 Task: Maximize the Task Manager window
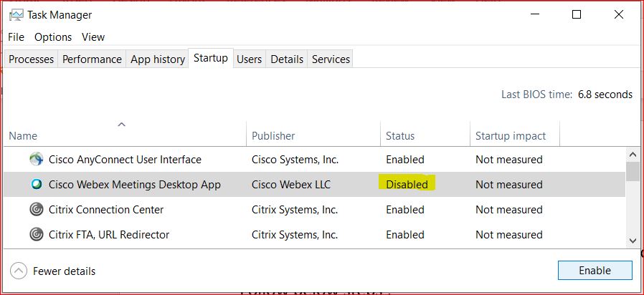577,14
